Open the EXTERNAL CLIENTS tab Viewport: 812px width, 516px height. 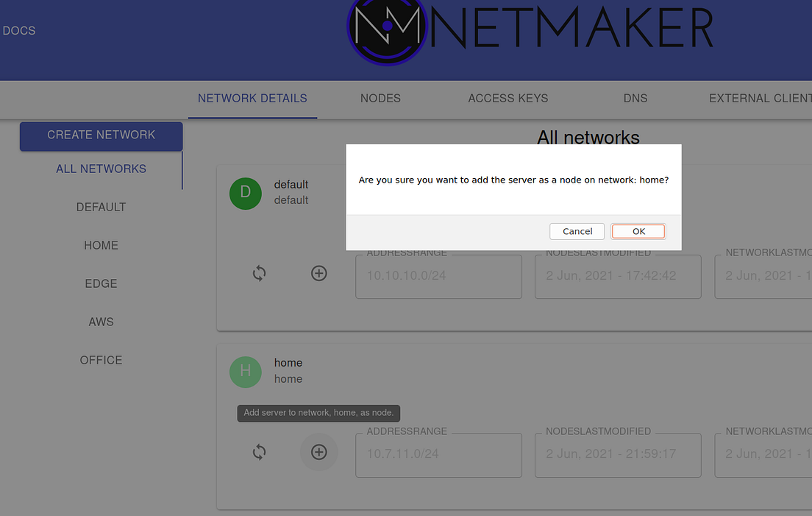pyautogui.click(x=760, y=98)
